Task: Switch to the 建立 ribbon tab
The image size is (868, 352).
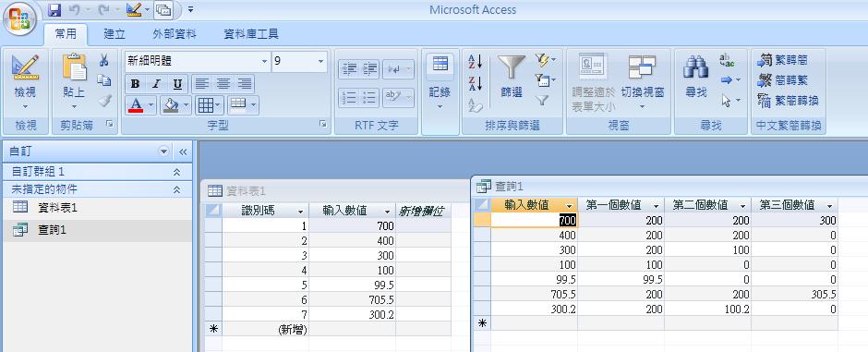Action: (115, 34)
